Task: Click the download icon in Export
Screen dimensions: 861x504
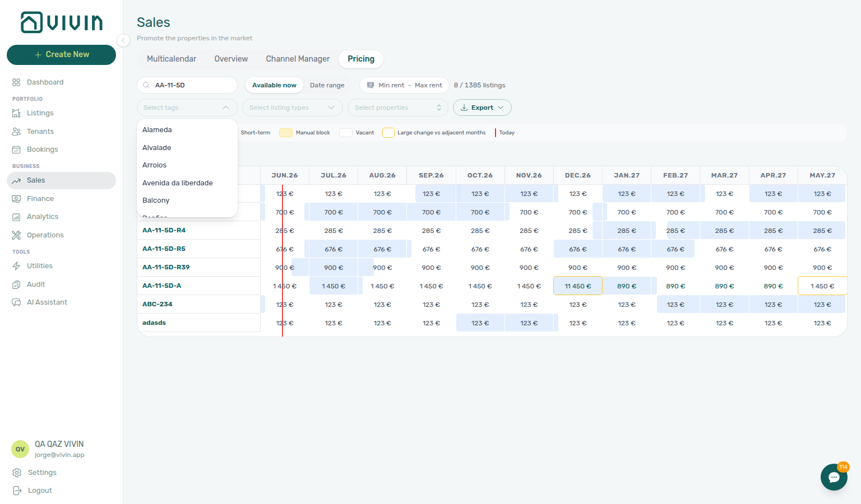Action: click(464, 108)
